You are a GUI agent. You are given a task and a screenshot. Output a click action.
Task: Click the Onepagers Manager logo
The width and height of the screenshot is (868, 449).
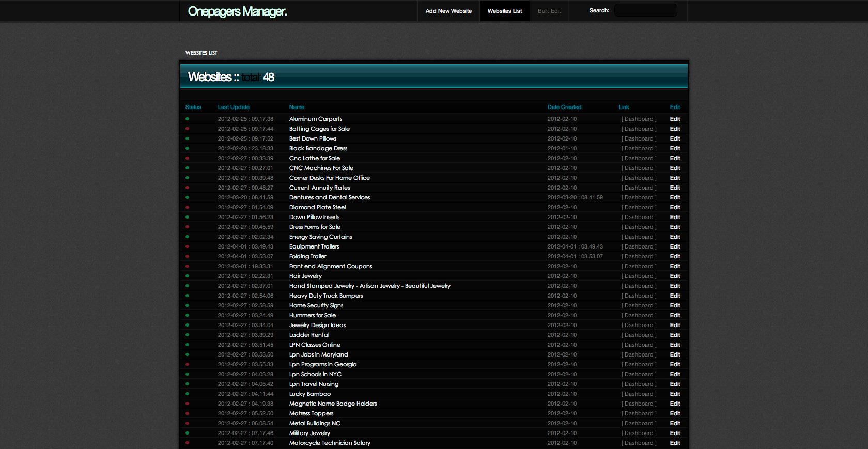[x=237, y=11]
